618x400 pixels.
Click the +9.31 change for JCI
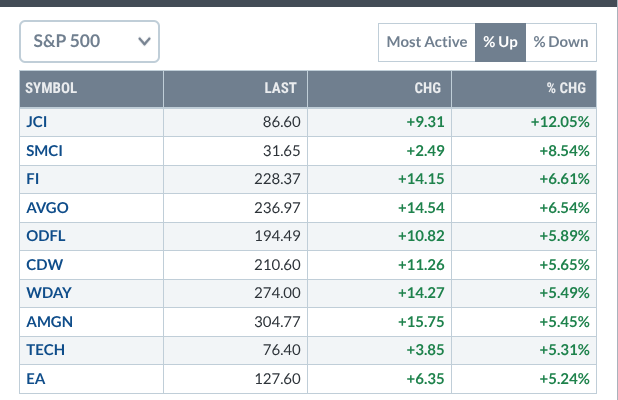[425, 122]
